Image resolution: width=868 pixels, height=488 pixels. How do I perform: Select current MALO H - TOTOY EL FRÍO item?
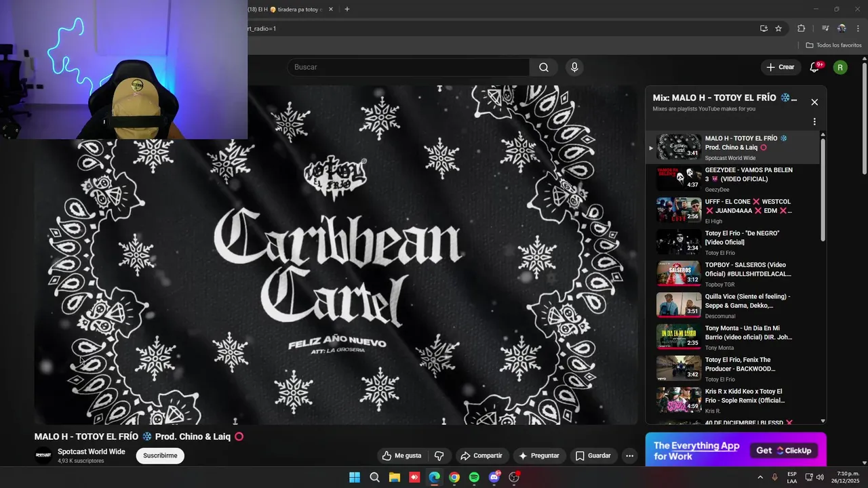[x=732, y=148]
